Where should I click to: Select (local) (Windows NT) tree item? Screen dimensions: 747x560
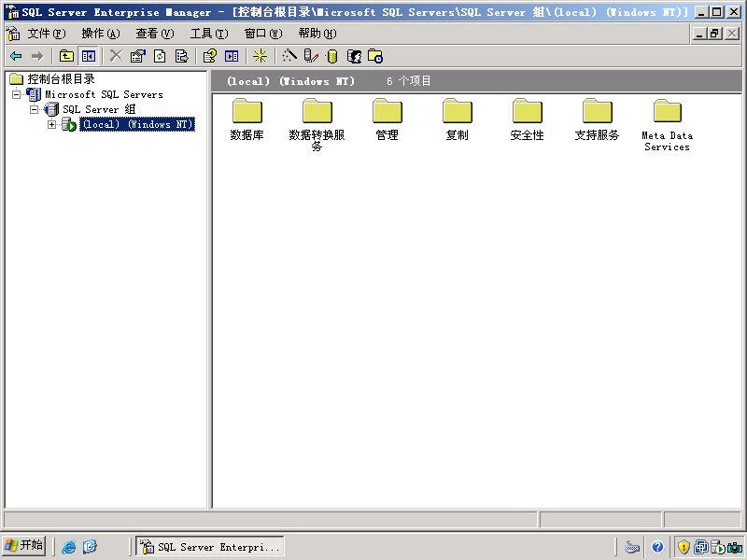point(137,124)
